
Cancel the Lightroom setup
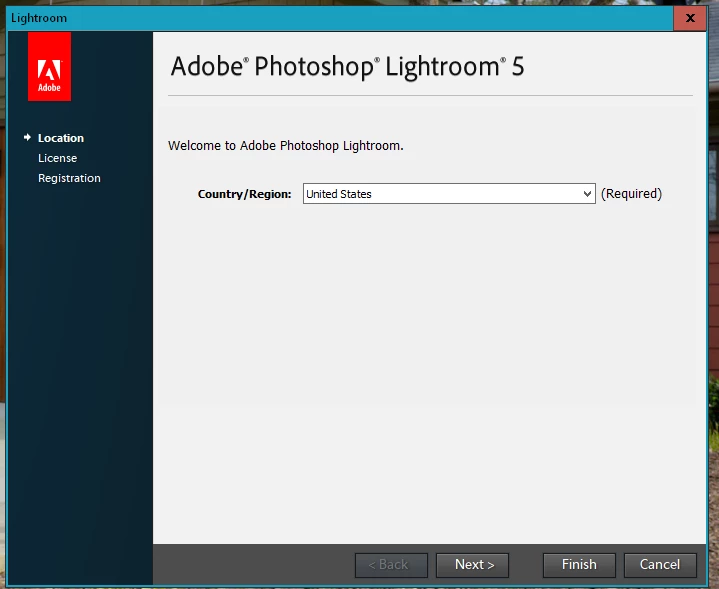coord(660,565)
